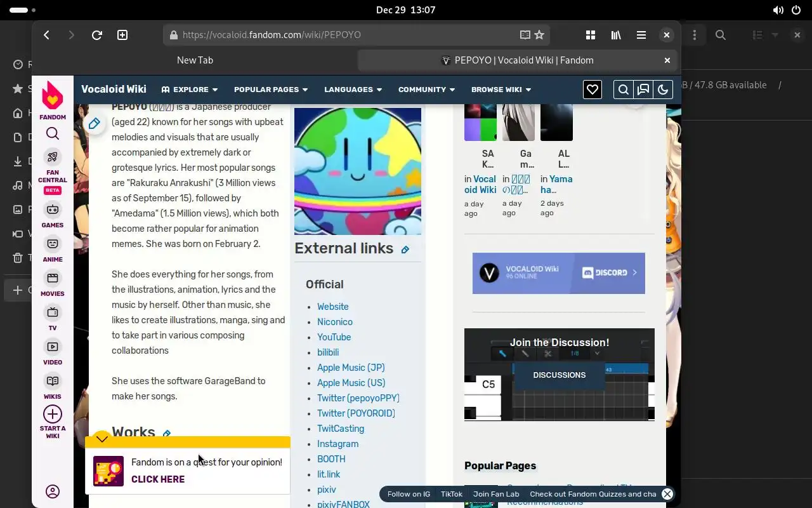The height and width of the screenshot is (508, 812).
Task: Open Wikis in the Fandom sidebar
Action: tap(53, 386)
